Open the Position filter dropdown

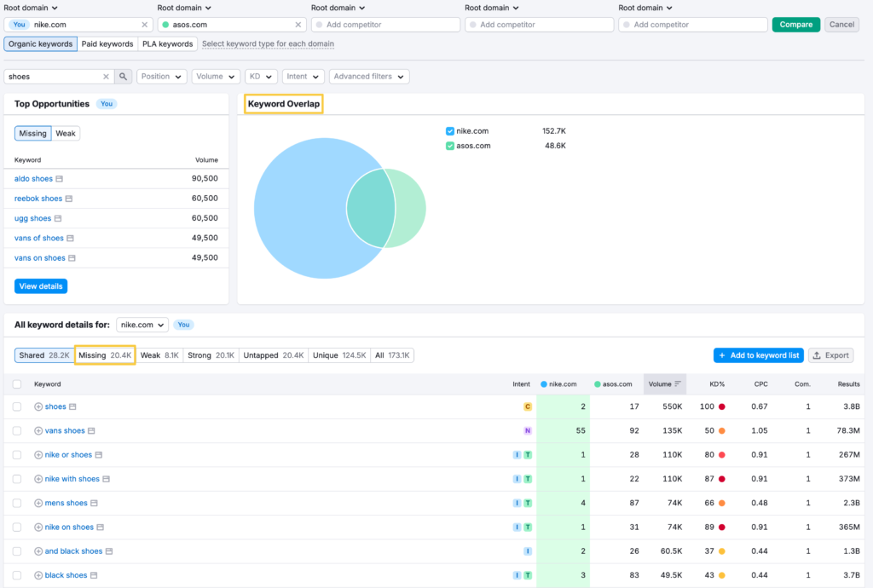pos(161,77)
